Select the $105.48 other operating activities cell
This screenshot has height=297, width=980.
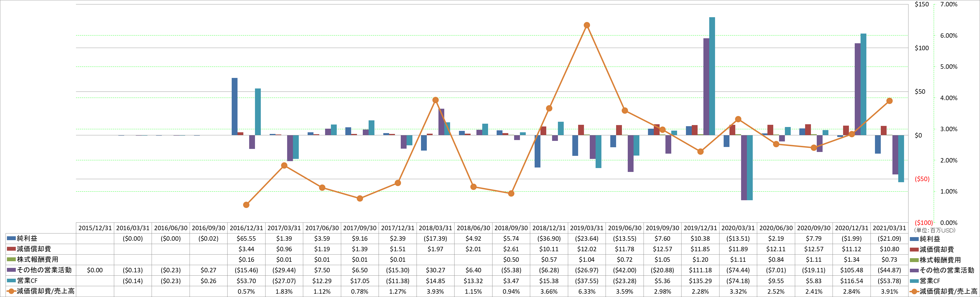point(852,270)
